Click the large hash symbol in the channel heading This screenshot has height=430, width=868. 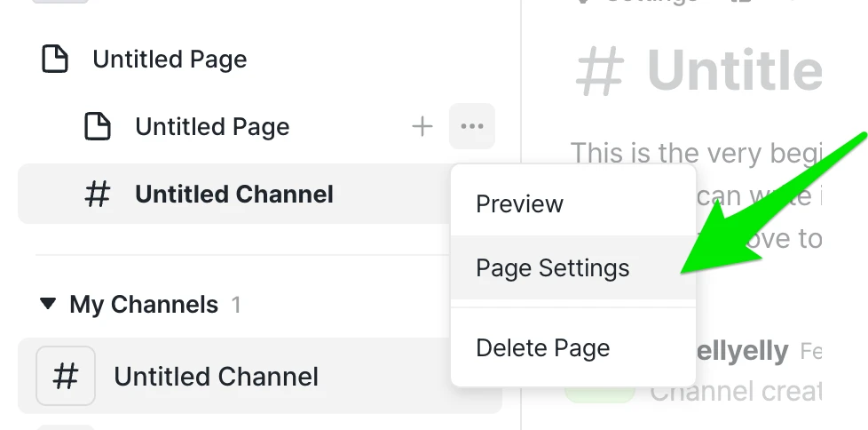601,73
